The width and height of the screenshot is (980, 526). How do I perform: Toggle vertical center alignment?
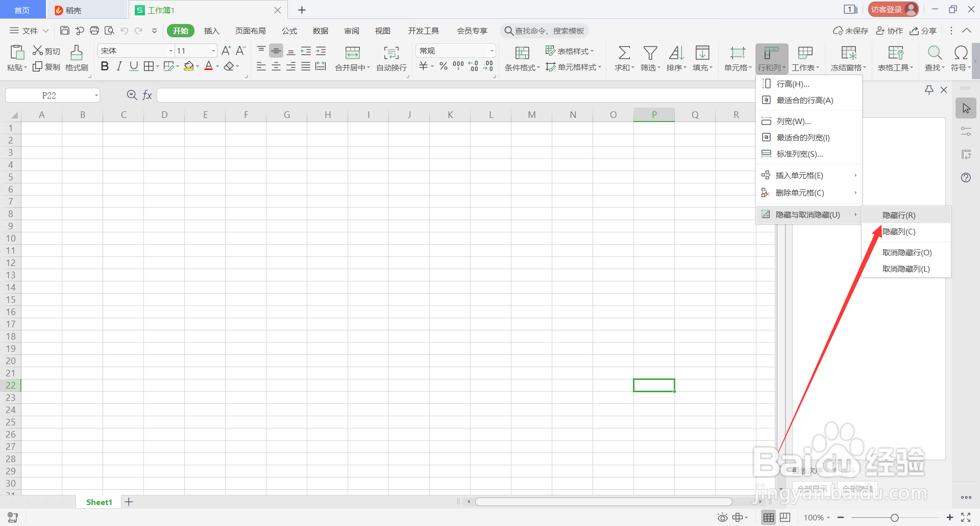[276, 51]
